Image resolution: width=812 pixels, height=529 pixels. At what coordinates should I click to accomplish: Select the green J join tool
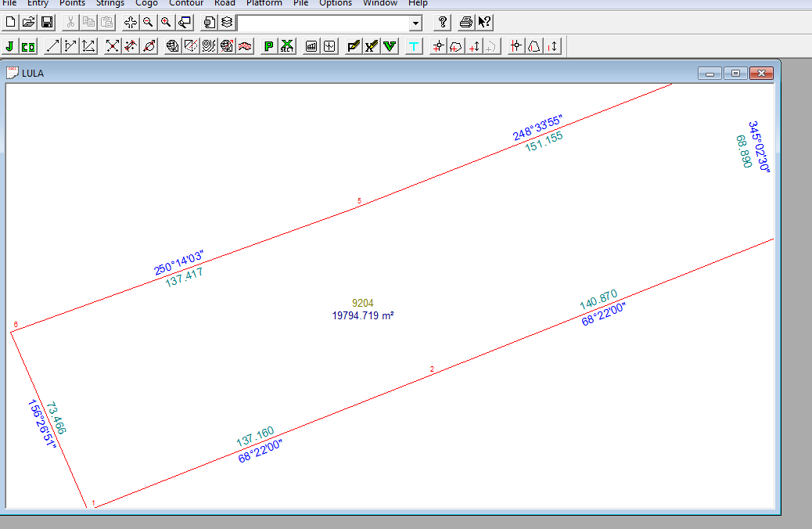(x=9, y=45)
